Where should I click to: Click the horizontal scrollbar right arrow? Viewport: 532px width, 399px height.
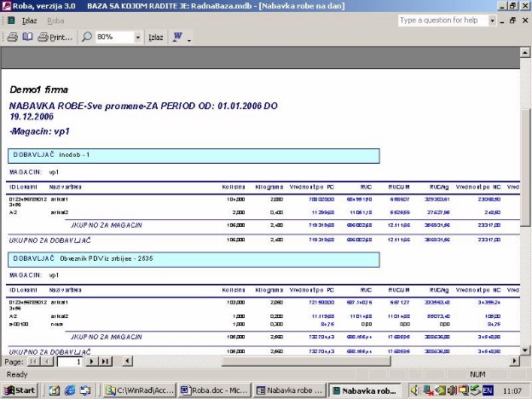514,361
